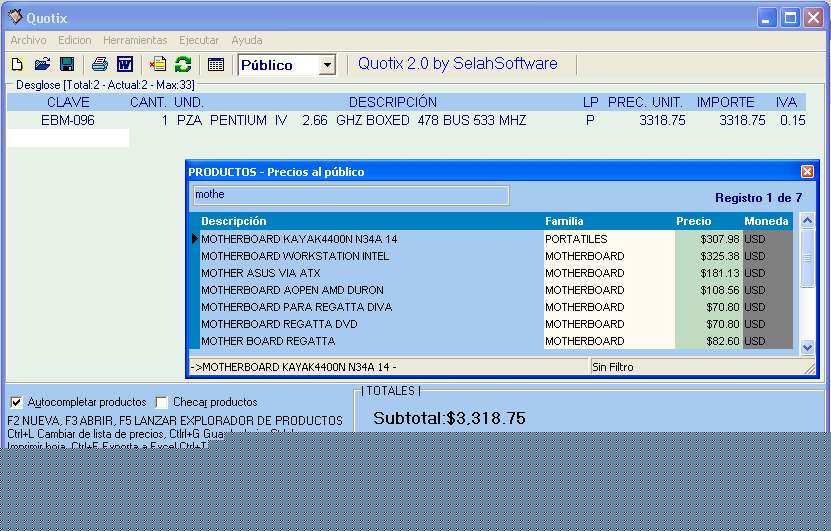Image resolution: width=831 pixels, height=531 pixels.
Task: Refresh with the green arrows icon
Action: pyautogui.click(x=183, y=65)
